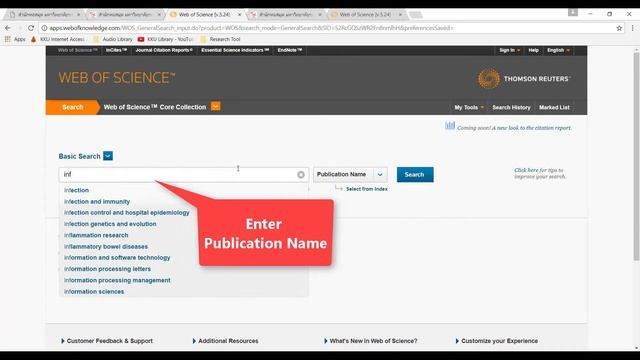Open Search History
Viewport: 640px width, 360px height.
tap(511, 107)
